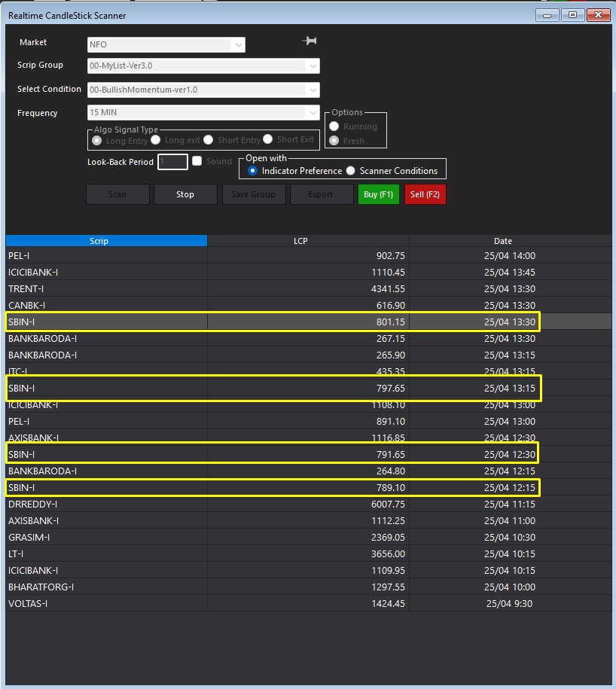Sort by the LCP column header

tap(308, 241)
